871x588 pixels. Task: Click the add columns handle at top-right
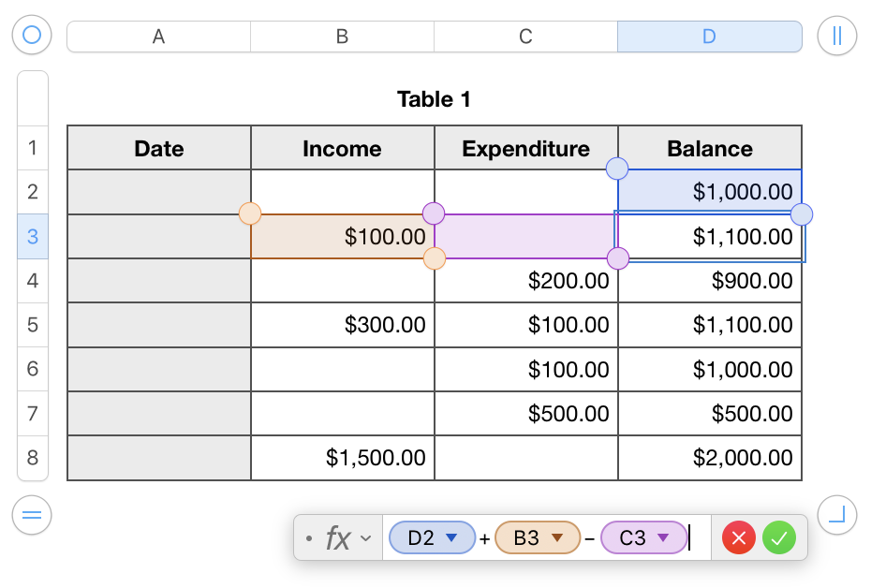(x=836, y=36)
